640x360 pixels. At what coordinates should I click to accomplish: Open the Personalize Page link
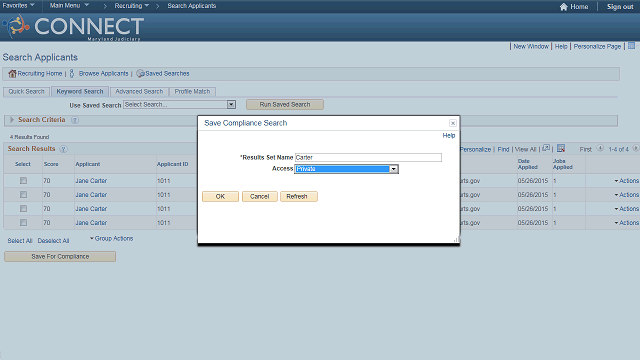(597, 47)
